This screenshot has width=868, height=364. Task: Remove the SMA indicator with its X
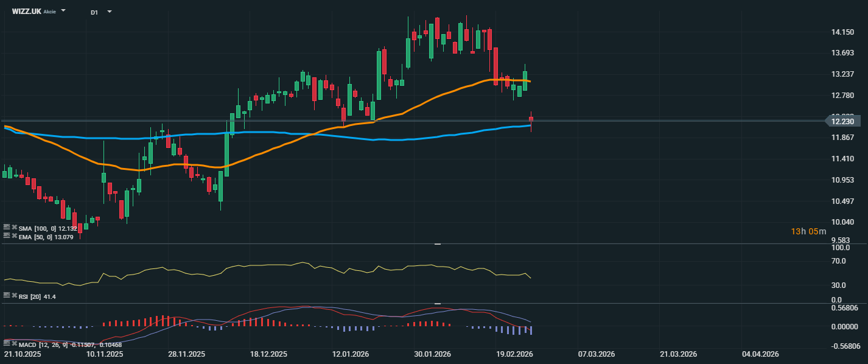point(14,227)
